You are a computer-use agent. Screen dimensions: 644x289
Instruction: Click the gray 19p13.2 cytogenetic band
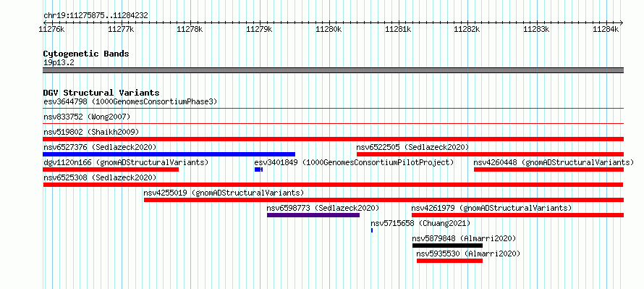(333, 70)
